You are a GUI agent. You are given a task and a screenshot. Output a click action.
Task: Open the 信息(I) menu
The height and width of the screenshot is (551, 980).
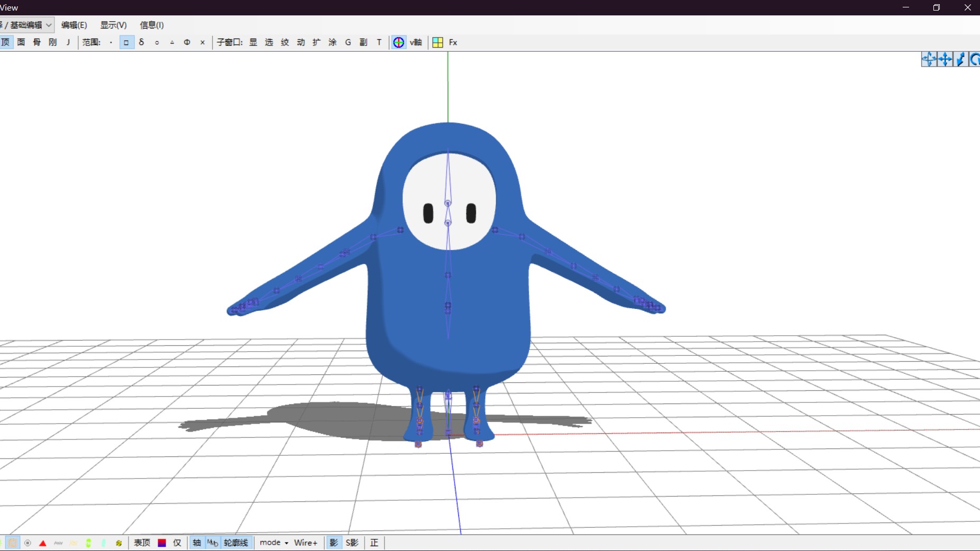[151, 25]
